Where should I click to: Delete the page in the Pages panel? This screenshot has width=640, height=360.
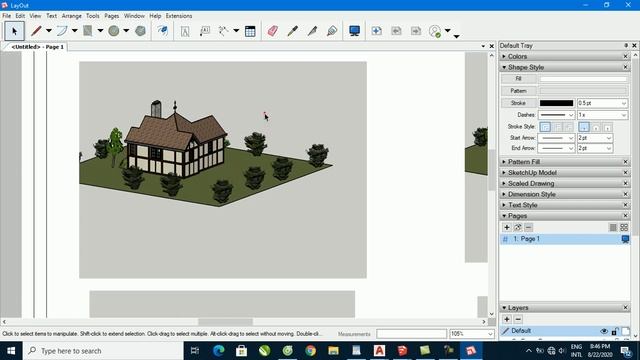(529, 227)
